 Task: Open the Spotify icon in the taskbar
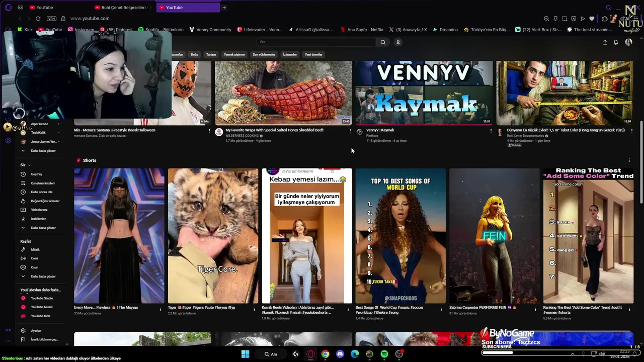[x=384, y=354]
